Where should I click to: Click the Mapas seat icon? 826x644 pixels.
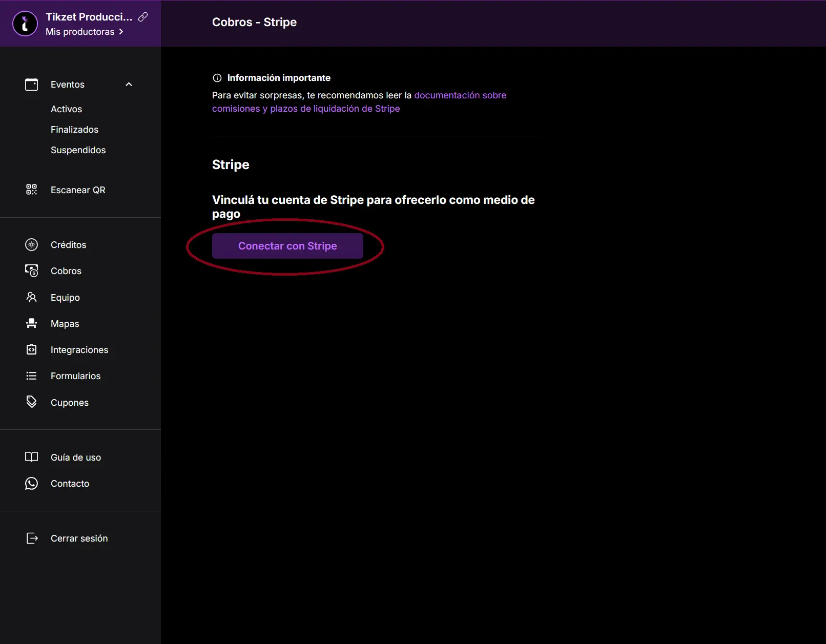pyautogui.click(x=31, y=323)
